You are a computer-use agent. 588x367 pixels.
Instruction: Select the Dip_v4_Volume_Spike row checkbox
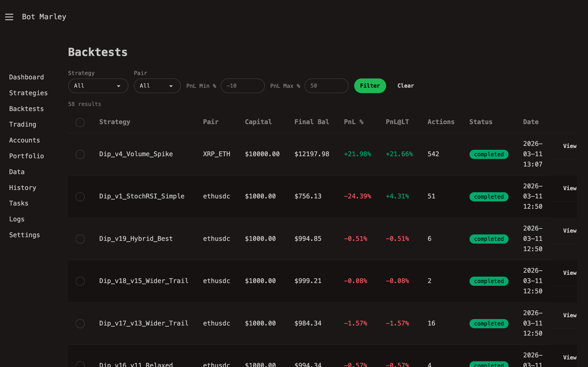click(80, 154)
